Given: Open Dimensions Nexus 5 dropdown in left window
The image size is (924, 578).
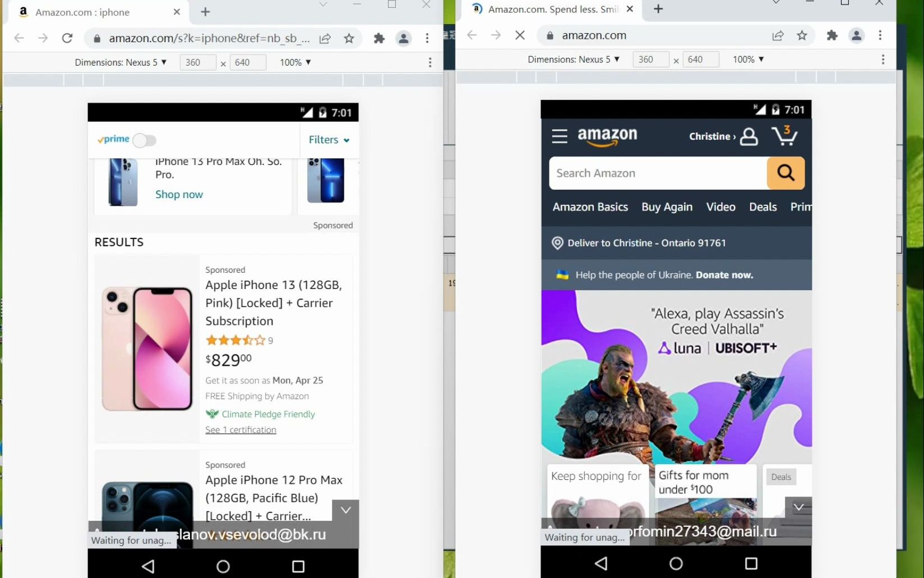Looking at the screenshot, I should (121, 62).
